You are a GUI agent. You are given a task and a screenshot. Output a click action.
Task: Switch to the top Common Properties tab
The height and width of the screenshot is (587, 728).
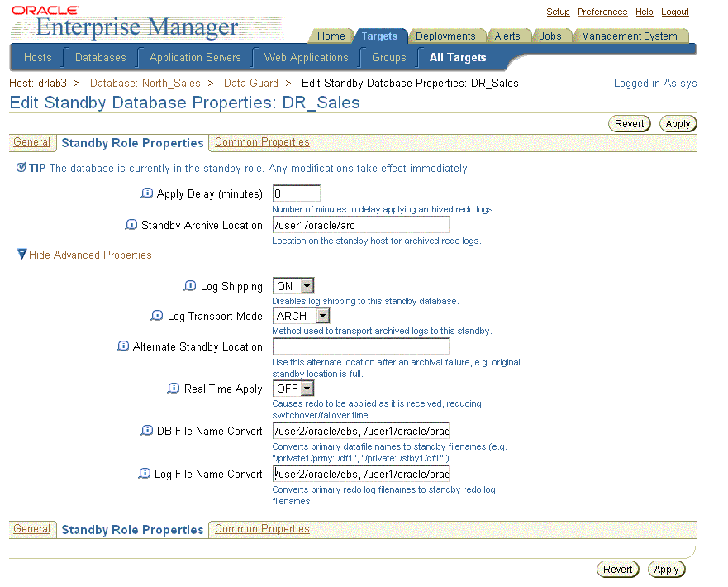tap(262, 142)
